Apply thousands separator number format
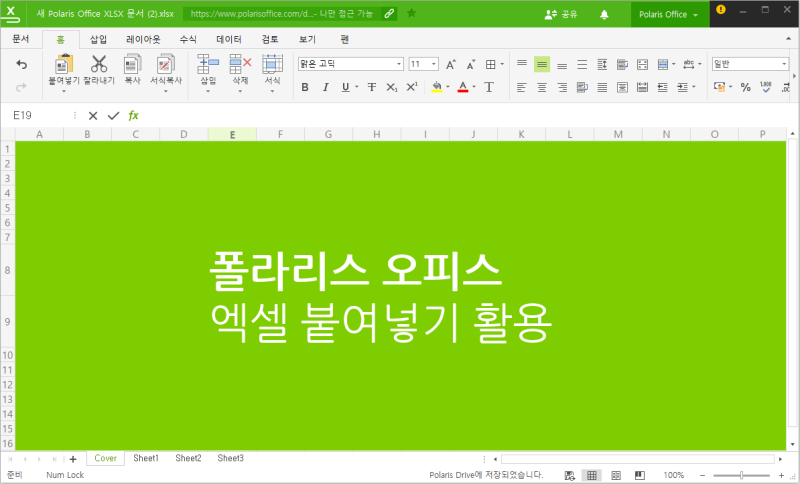This screenshot has height=484, width=800. [x=766, y=87]
